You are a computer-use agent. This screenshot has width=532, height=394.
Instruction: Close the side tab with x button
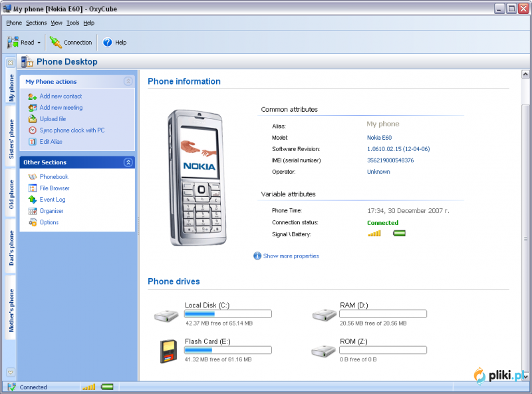pyautogui.click(x=11, y=63)
